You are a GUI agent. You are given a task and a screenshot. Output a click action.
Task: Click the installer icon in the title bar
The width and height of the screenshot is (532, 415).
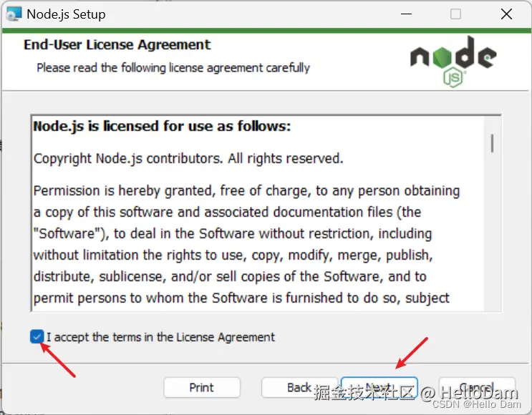pos(14,14)
